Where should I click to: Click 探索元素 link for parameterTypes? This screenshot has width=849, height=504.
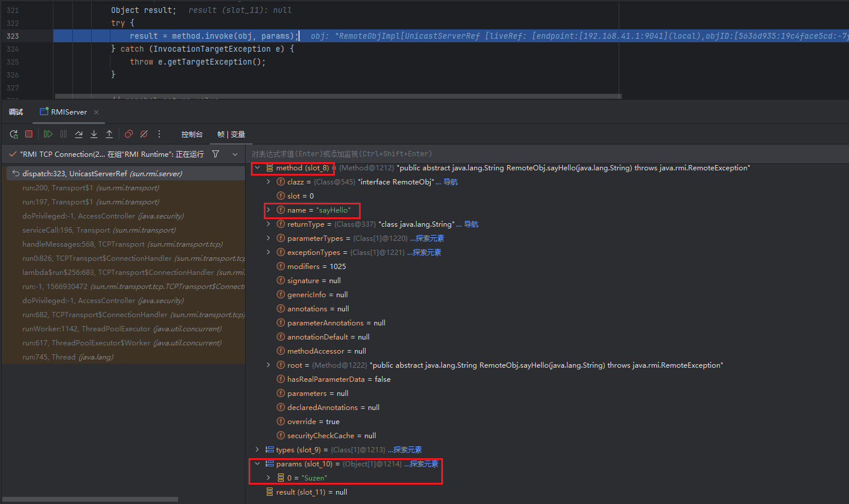pyautogui.click(x=427, y=238)
